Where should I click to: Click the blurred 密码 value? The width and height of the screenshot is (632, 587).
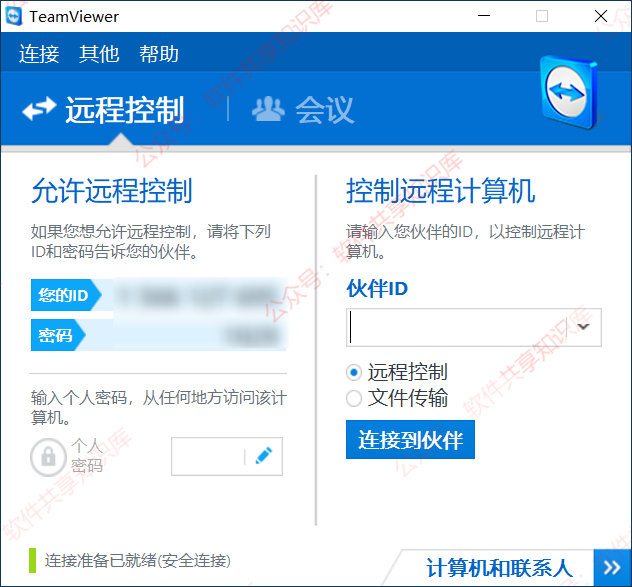point(253,335)
